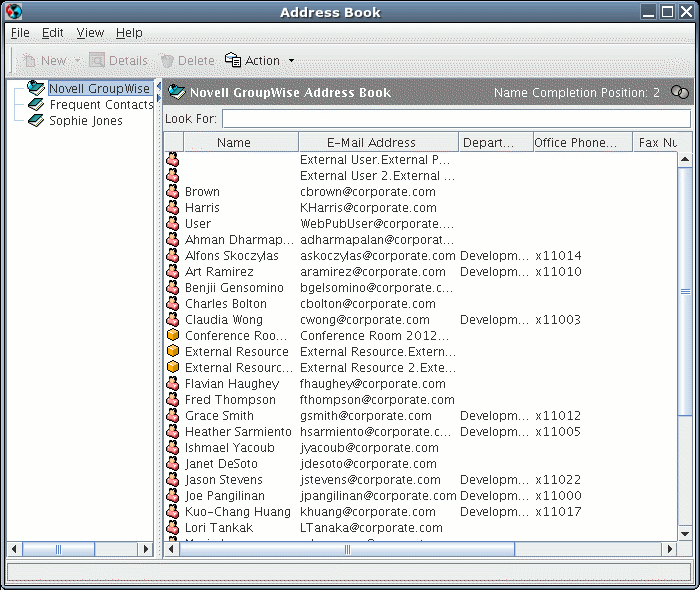Open the File menu
Viewport: 700px width, 590px height.
(x=20, y=33)
